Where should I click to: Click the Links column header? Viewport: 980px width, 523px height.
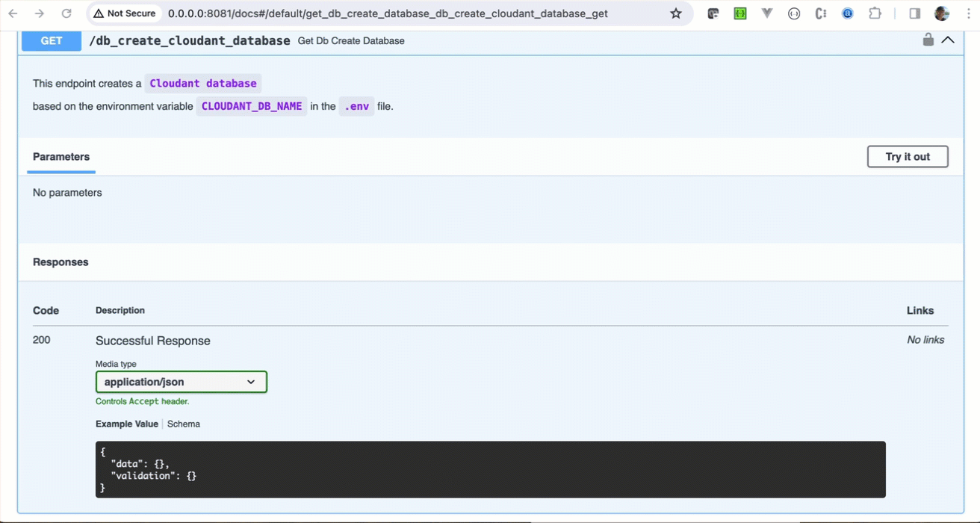(x=920, y=311)
